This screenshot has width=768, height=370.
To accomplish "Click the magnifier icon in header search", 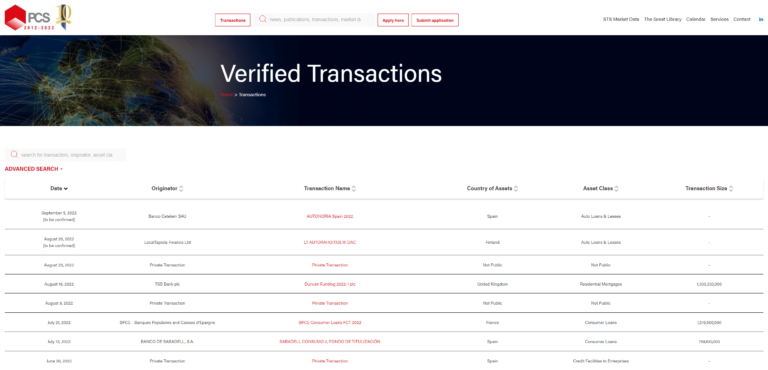I will (262, 20).
